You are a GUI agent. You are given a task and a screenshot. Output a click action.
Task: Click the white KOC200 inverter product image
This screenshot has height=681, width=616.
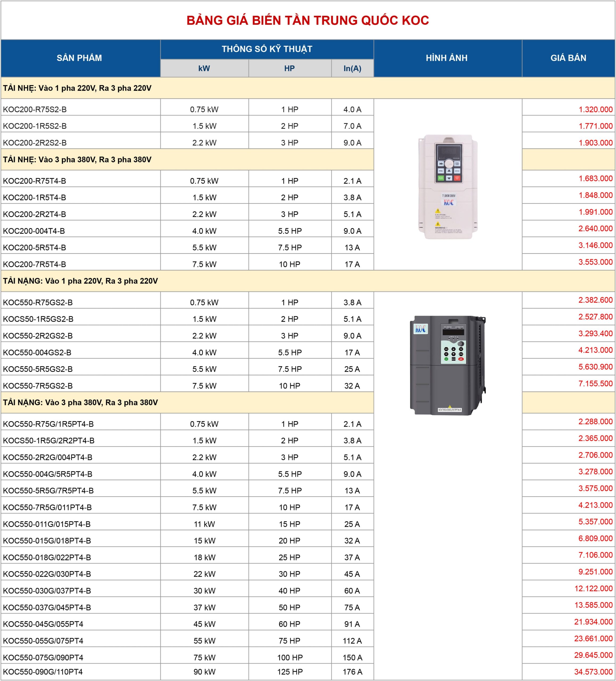pyautogui.click(x=448, y=187)
